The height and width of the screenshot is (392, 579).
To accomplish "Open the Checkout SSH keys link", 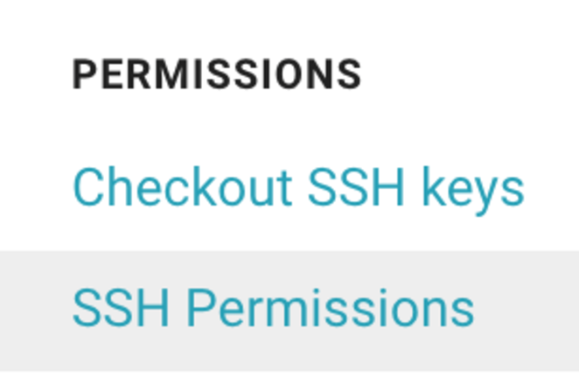I will coord(297,186).
